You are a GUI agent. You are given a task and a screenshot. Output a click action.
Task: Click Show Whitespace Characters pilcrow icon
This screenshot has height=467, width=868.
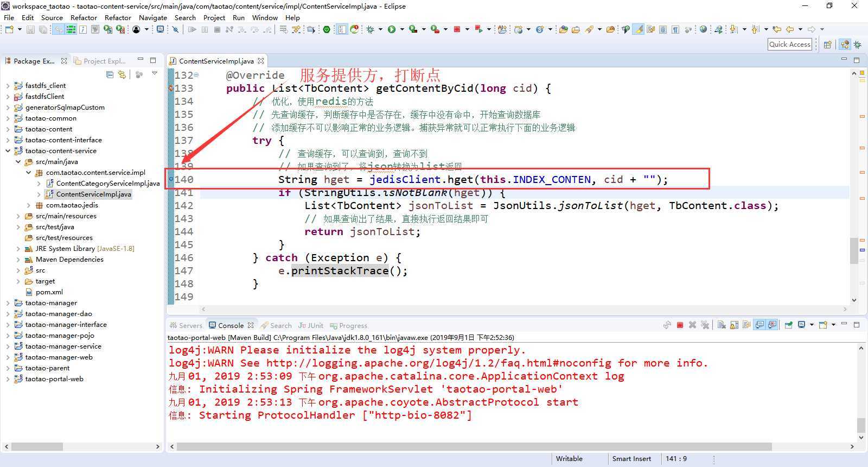click(x=675, y=29)
